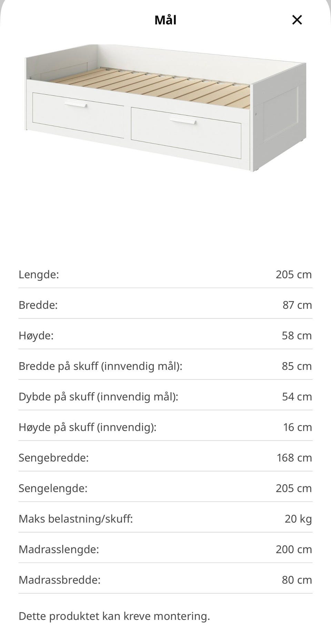Click the 80 cm mattress width value
This screenshot has width=331, height=644.
coord(297,580)
